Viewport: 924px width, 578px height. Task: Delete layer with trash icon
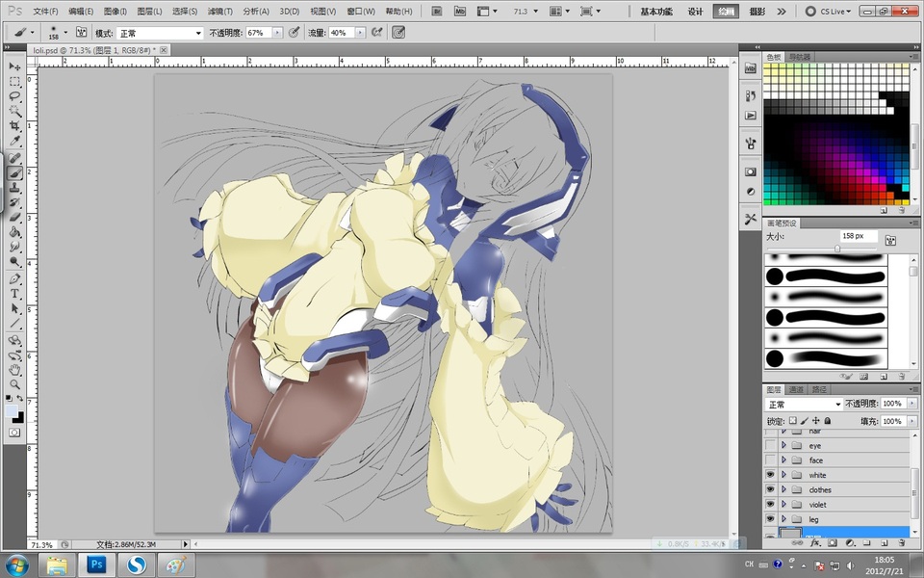(x=901, y=542)
